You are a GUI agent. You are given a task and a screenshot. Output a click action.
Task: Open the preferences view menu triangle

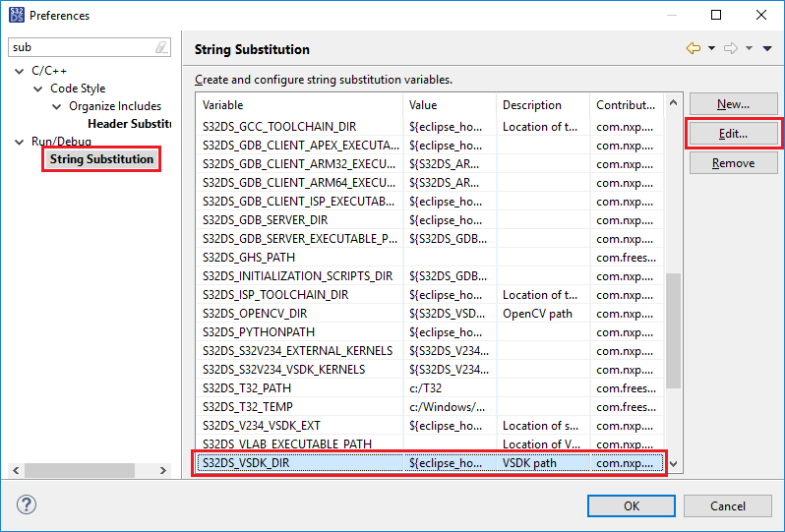[x=767, y=48]
